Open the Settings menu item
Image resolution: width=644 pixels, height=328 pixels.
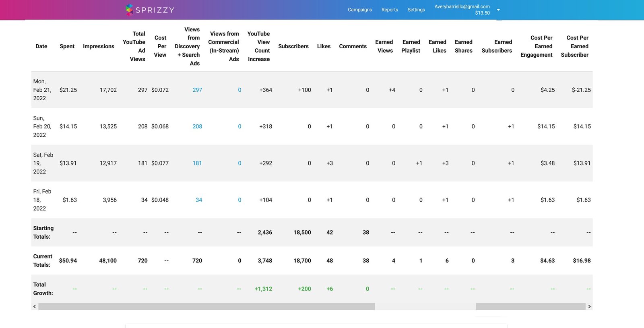tap(416, 10)
